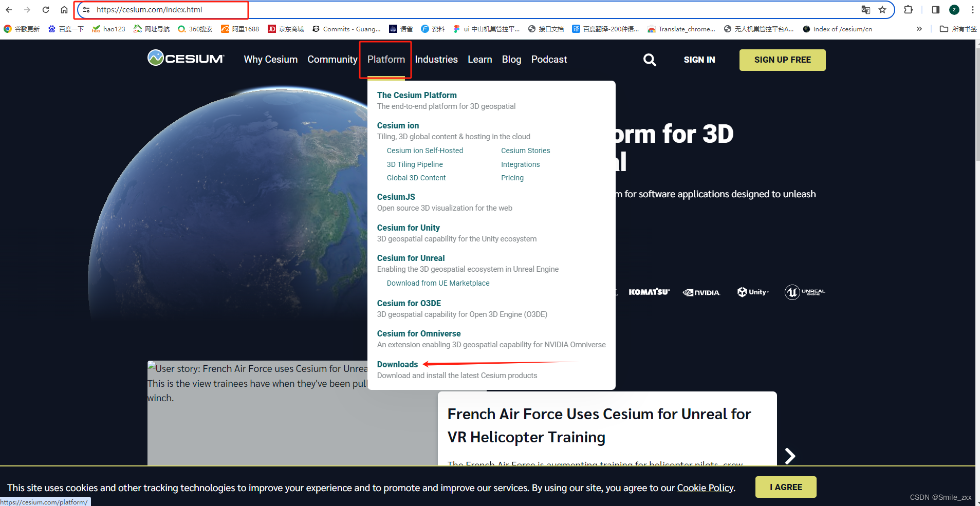Click the Komatsu logo
This screenshot has width=980, height=506.
coord(649,292)
